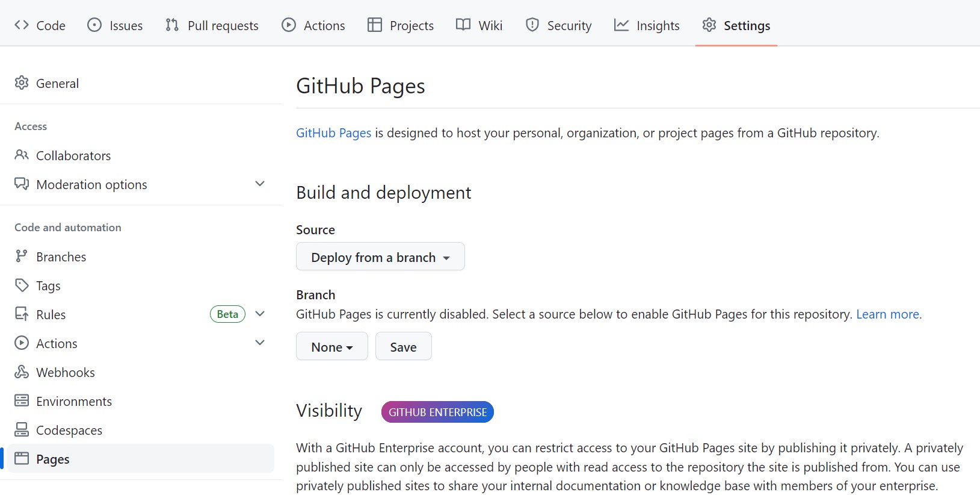Switch to the Code tab
The height and width of the screenshot is (495, 980).
point(40,25)
